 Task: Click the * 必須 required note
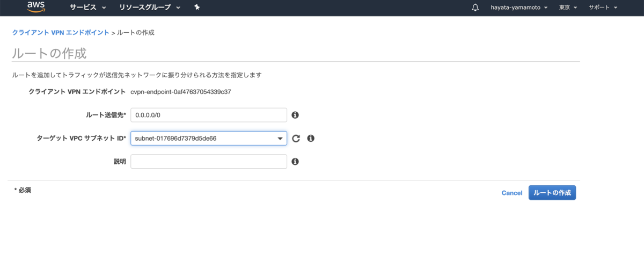pos(23,190)
